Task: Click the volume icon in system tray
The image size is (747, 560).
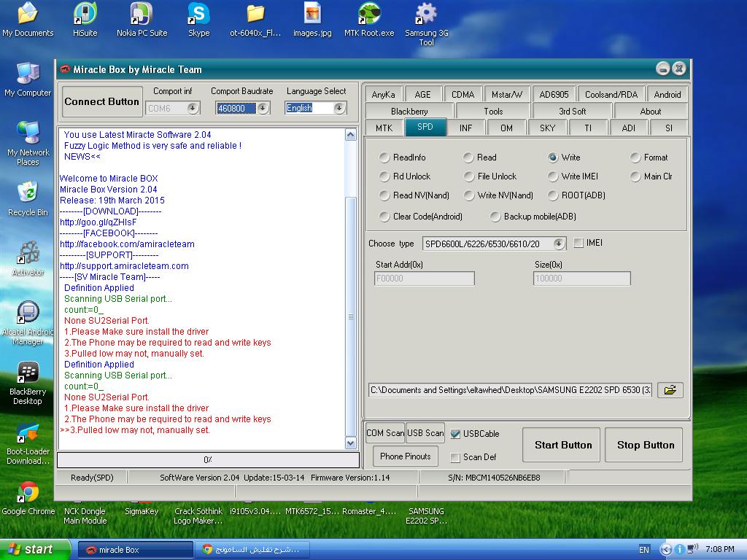Action: click(x=693, y=549)
